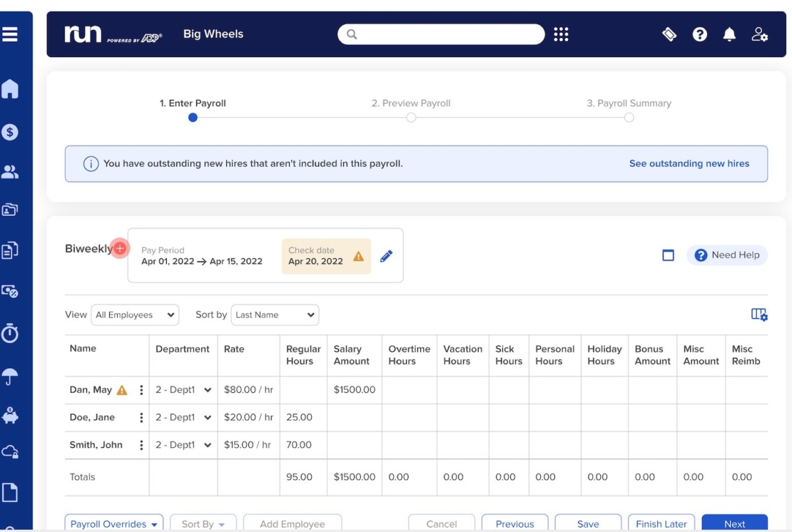Open Jane Doe's Department dropdown
The height and width of the screenshot is (532, 792).
(x=183, y=417)
